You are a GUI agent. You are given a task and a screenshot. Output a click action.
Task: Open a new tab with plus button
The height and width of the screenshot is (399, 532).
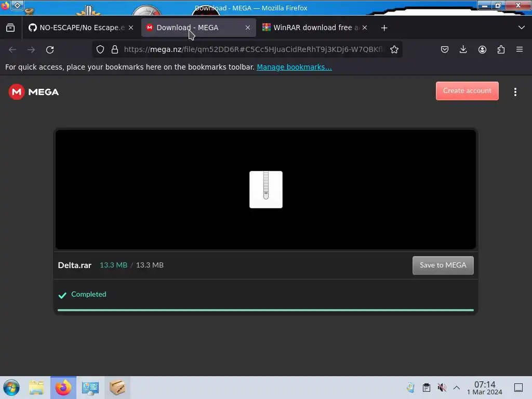click(x=384, y=28)
